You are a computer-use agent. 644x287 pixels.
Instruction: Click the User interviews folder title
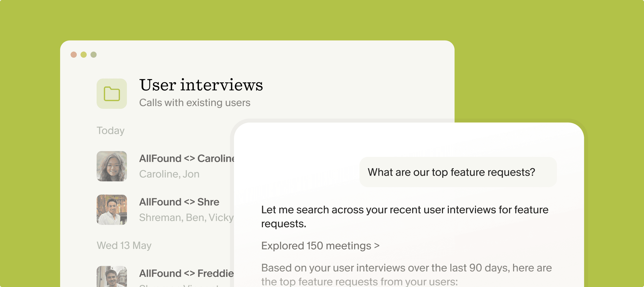tap(201, 85)
